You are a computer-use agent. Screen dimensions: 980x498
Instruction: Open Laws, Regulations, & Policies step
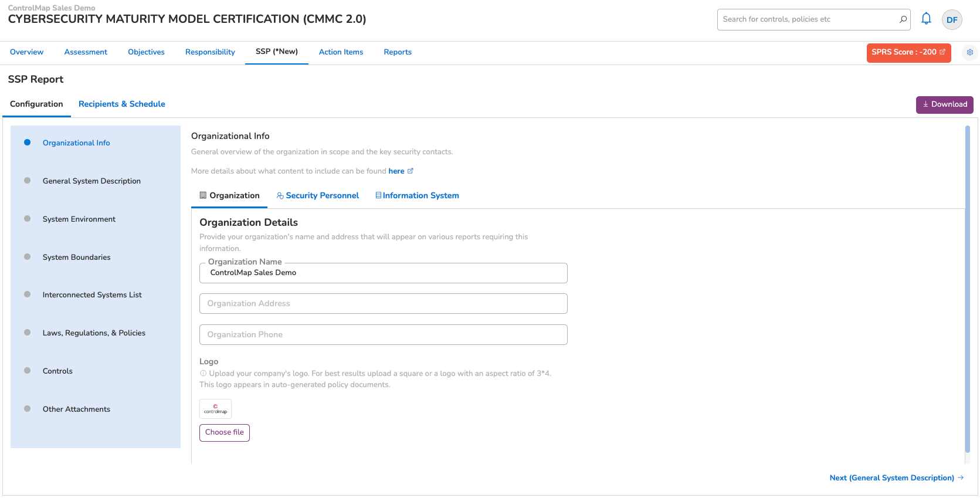click(94, 333)
